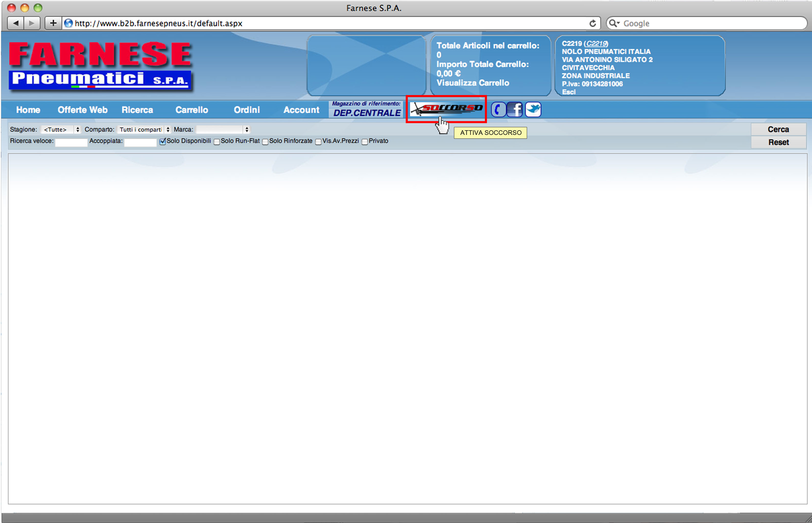Click the Reset button
This screenshot has height=523, width=812.
(778, 142)
